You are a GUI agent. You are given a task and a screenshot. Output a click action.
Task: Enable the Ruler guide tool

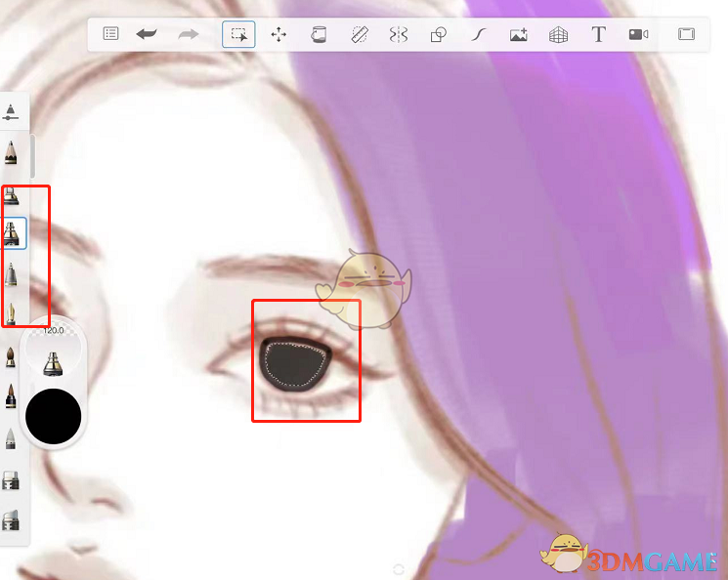(x=360, y=34)
